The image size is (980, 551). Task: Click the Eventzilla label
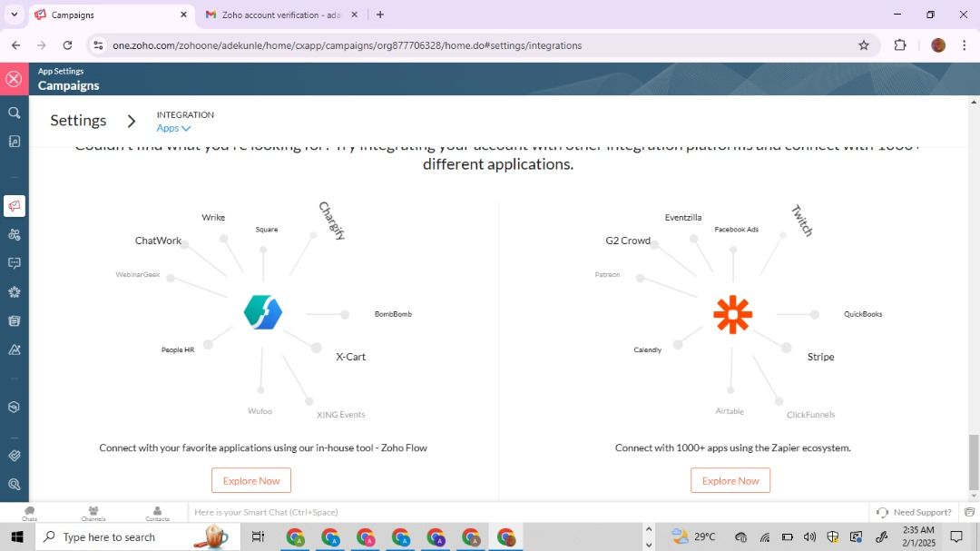point(683,218)
